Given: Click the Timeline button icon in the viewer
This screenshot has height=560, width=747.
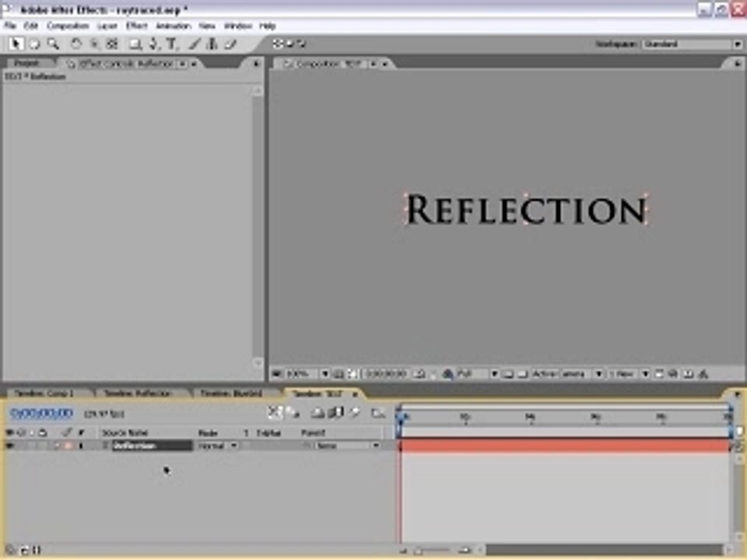Looking at the screenshot, I should point(689,374).
